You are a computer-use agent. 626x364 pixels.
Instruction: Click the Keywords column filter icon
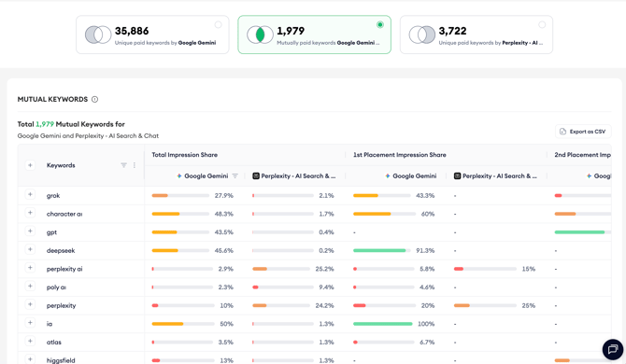123,165
